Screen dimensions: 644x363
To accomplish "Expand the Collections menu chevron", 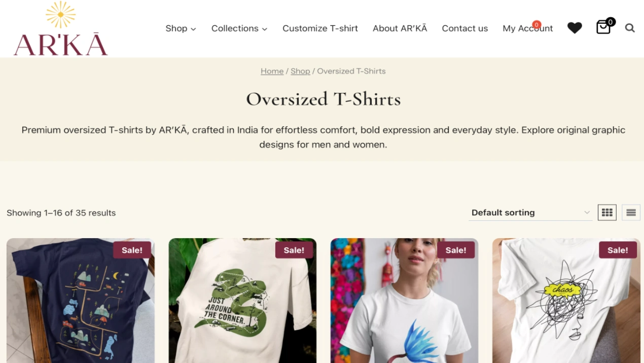I will click(x=264, y=29).
